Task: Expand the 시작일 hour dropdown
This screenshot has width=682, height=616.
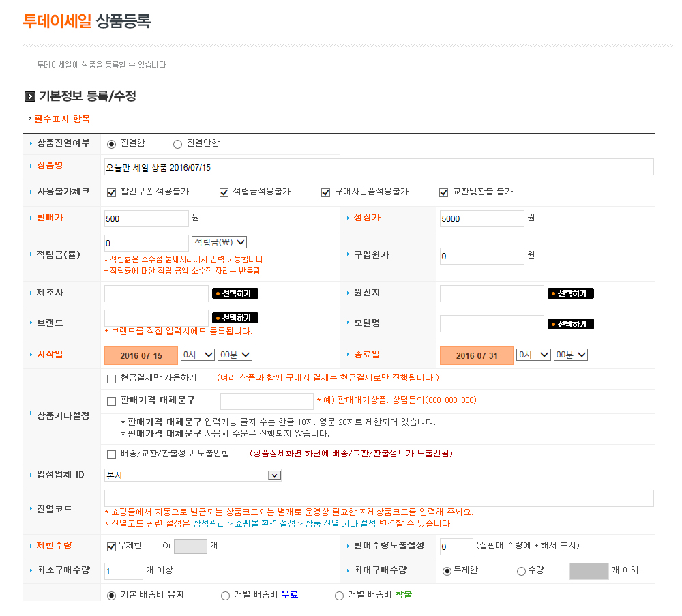Action: [197, 355]
